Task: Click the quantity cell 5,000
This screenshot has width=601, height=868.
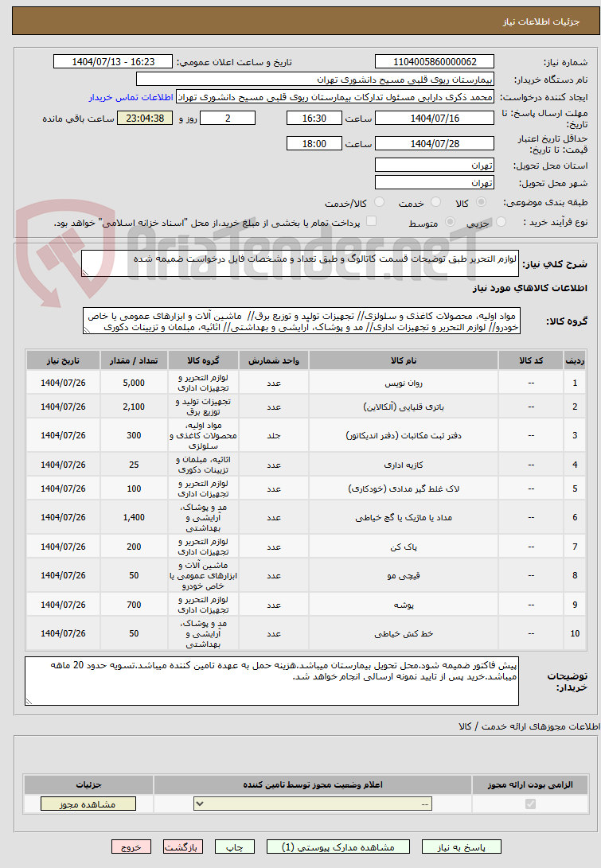Action: point(134,383)
